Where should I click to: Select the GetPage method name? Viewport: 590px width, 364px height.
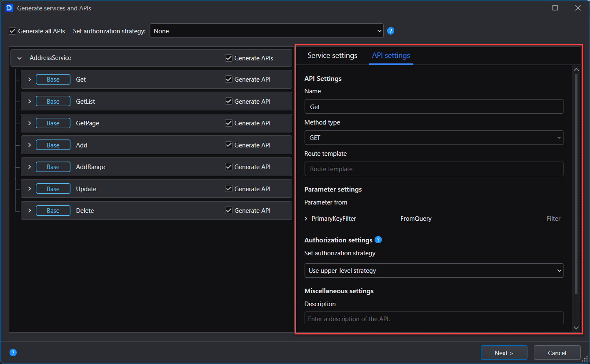coord(87,123)
